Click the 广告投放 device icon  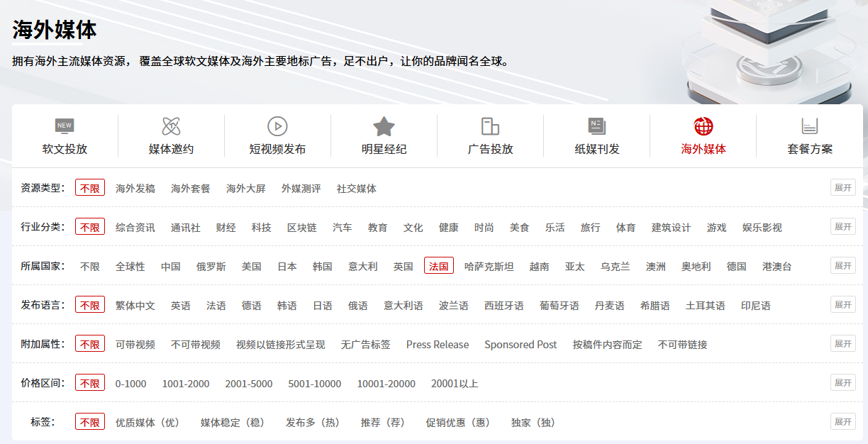click(490, 126)
